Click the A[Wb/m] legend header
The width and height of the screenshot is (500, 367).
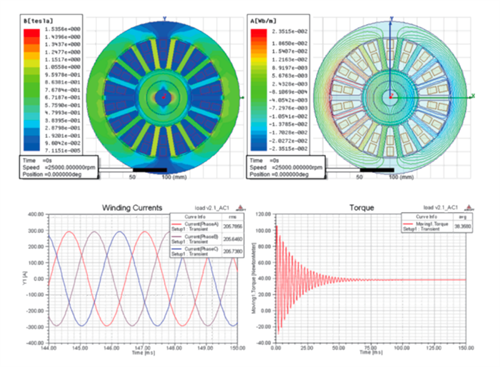(x=263, y=21)
